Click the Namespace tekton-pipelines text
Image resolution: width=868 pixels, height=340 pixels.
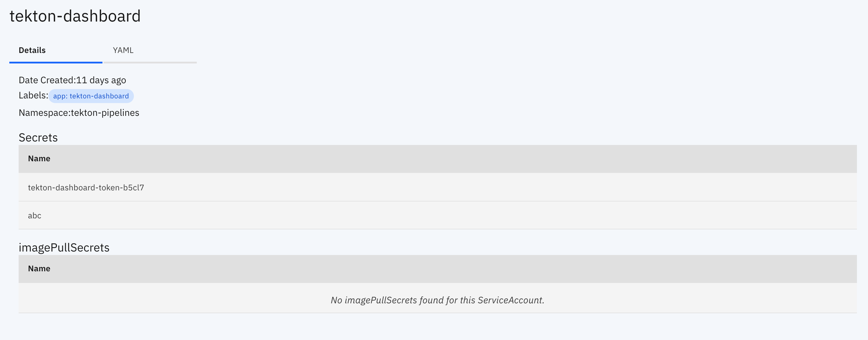click(x=79, y=113)
